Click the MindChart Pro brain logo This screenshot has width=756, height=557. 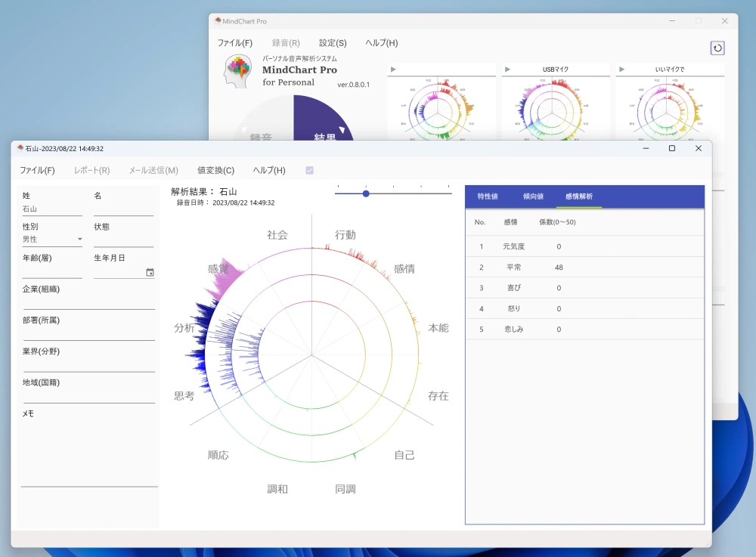[x=239, y=70]
